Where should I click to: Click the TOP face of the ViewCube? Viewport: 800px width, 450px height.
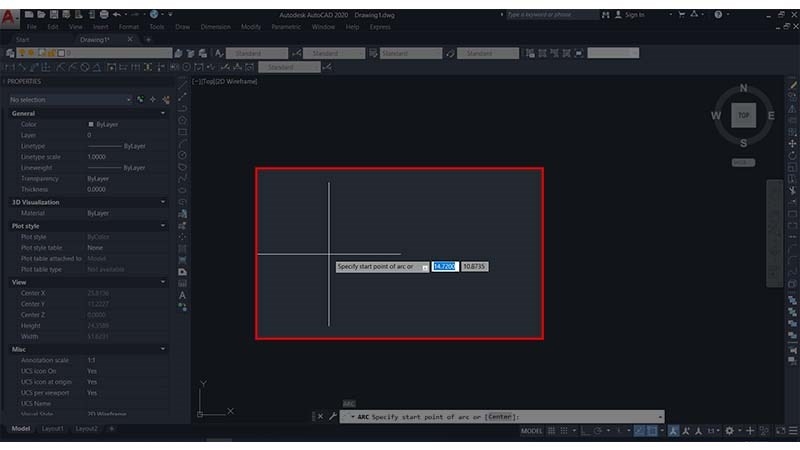743,115
